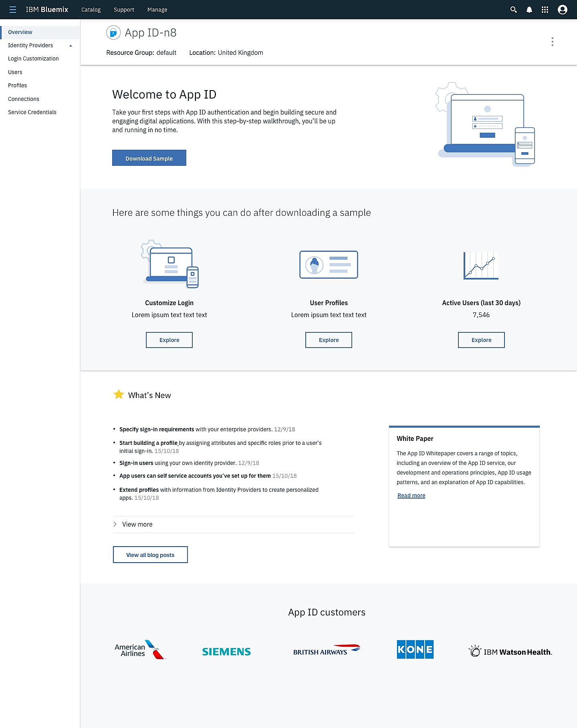Image resolution: width=577 pixels, height=728 pixels.
Task: Click the App ID-n8 title
Action: point(151,32)
